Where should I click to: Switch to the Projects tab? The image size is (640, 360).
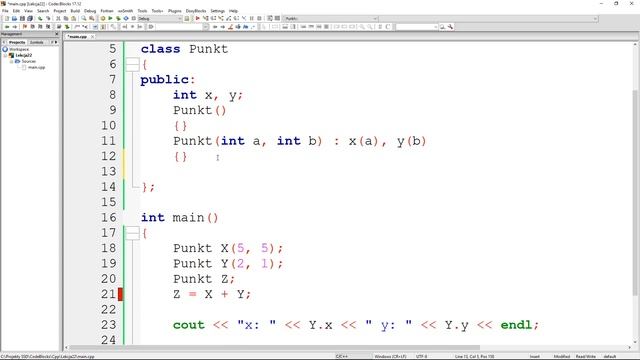pyautogui.click(x=17, y=42)
